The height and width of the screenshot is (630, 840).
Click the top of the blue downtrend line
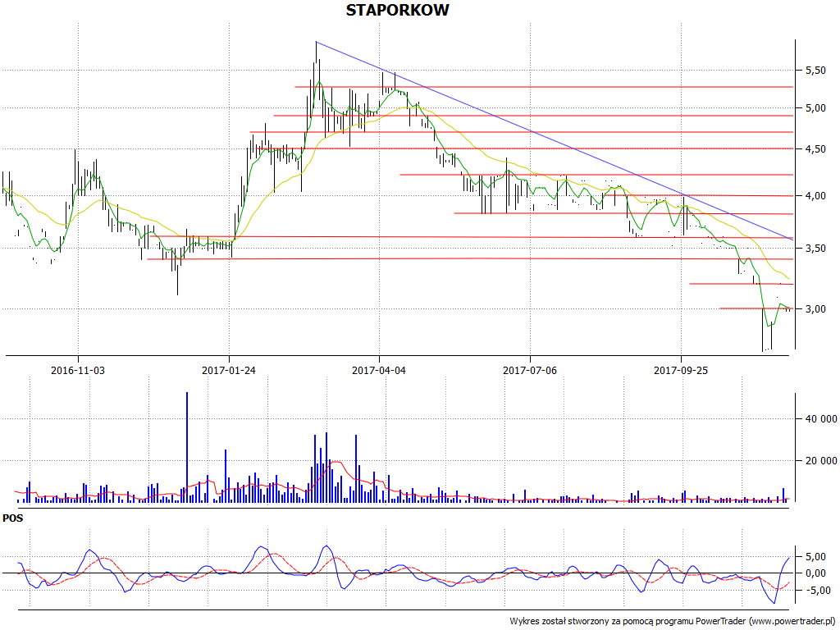tap(316, 42)
